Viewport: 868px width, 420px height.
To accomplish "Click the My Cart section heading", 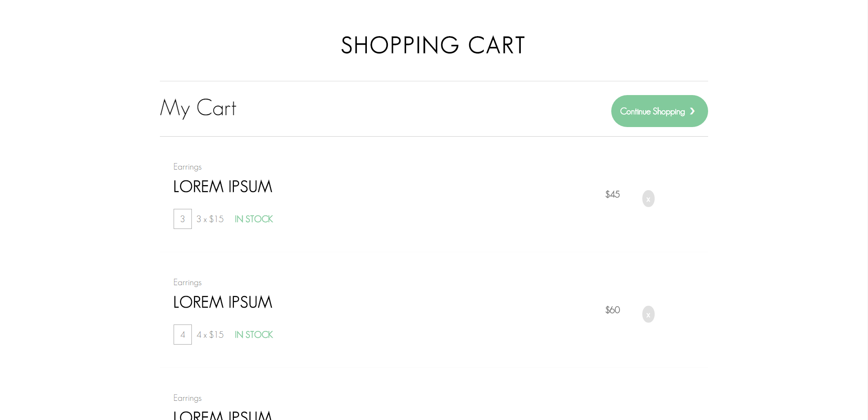I will [198, 108].
